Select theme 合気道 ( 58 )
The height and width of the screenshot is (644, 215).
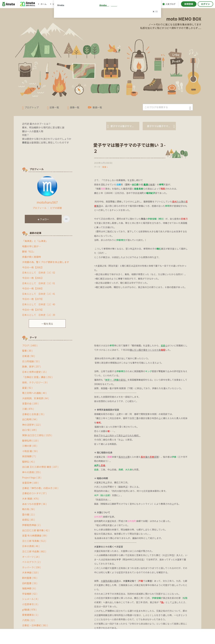pyautogui.click(x=28, y=356)
